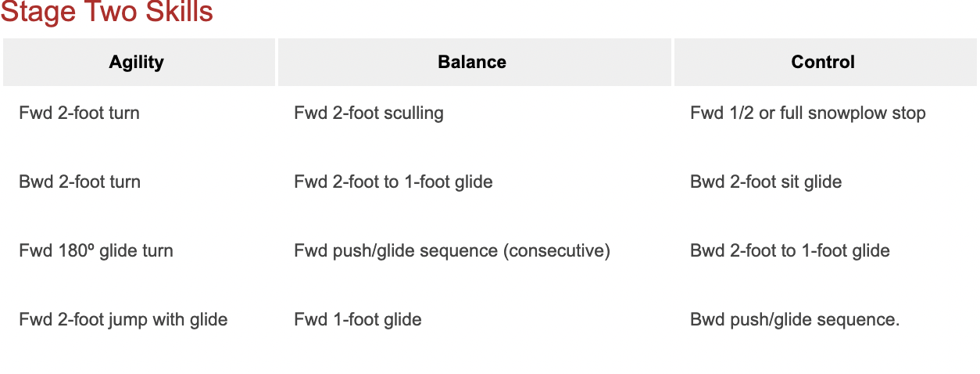Viewport: 980px width, 374px height.
Task: Select the Balance column header
Action: [x=472, y=63]
